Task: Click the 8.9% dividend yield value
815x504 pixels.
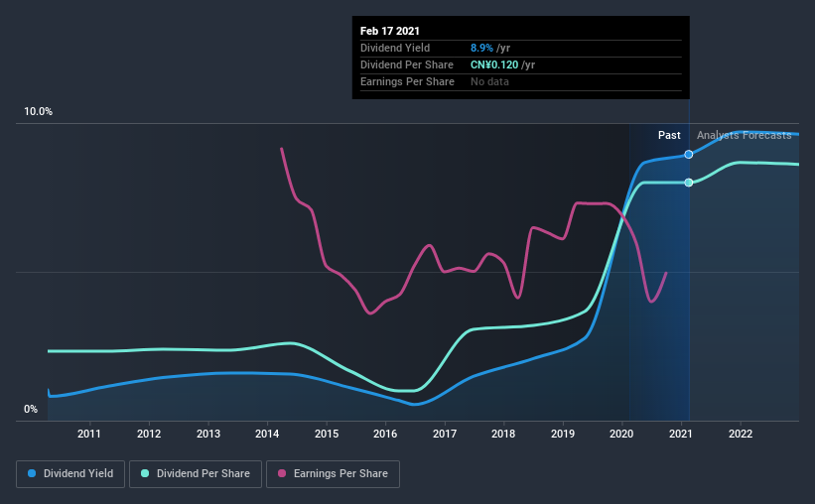Action: (x=481, y=48)
